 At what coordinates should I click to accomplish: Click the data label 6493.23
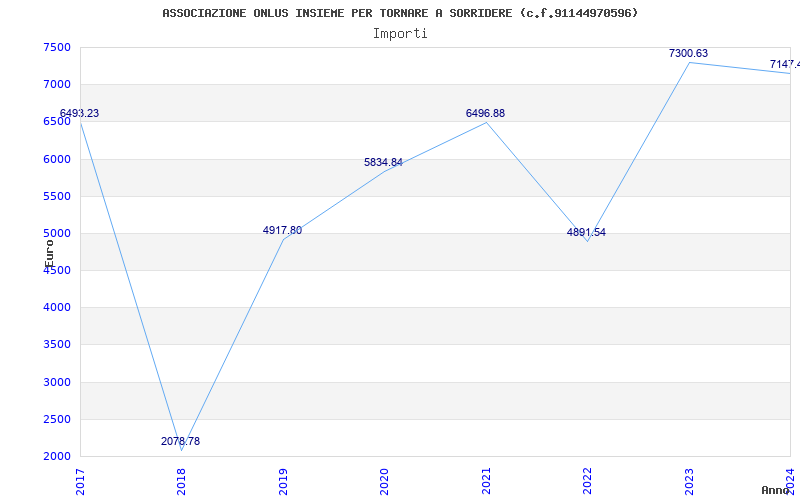(79, 114)
